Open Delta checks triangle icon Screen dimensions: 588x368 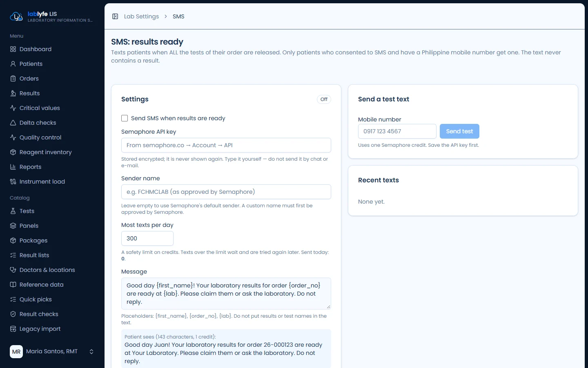13,123
